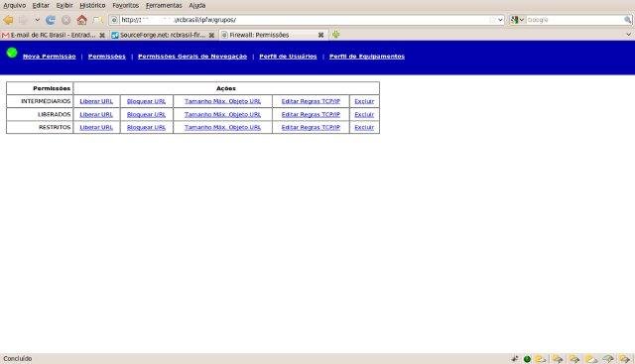Screen dimensions: 635x364
Task: Close the SourceForge.net tab
Action: click(211, 36)
